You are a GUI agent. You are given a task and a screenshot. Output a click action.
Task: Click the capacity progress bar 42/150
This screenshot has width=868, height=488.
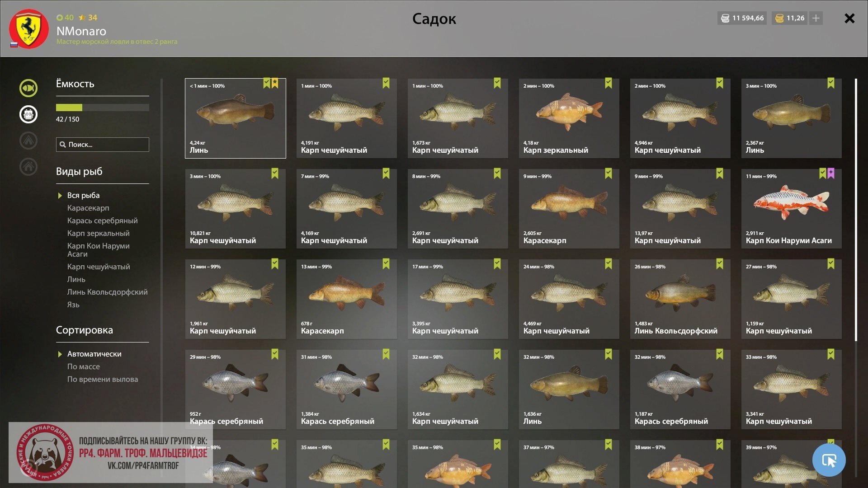pos(103,108)
